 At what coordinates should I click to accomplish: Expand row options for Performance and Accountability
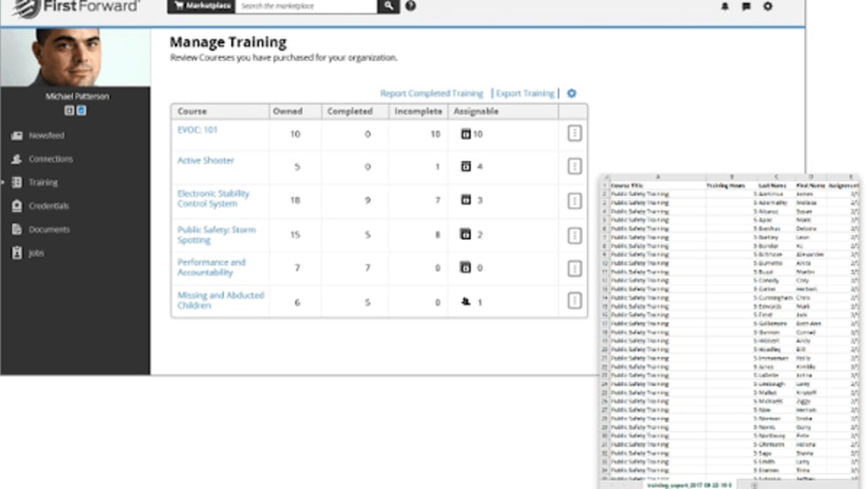click(574, 268)
